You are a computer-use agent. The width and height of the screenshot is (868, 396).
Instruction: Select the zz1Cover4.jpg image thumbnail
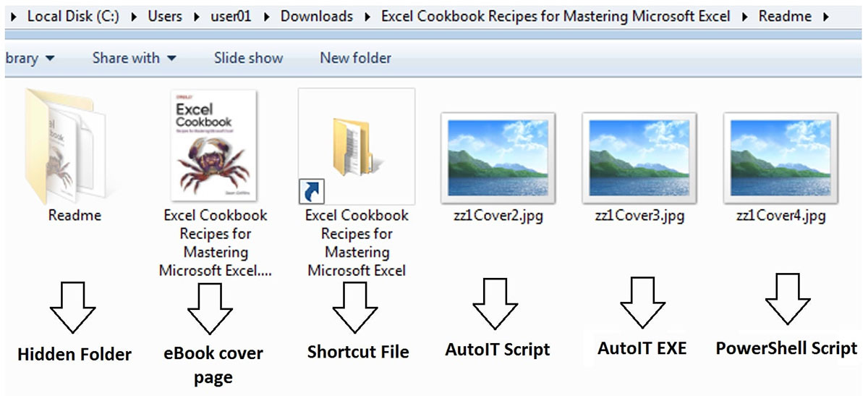[x=780, y=156]
